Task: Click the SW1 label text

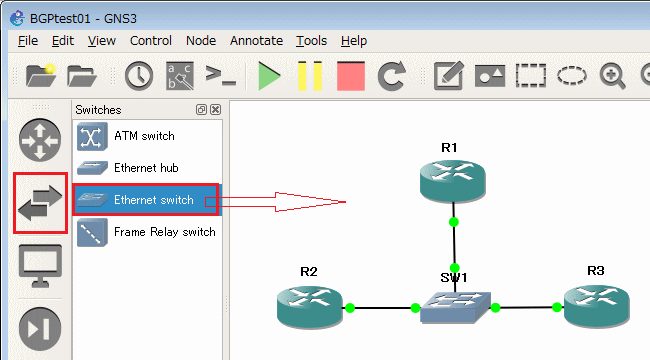Action: click(x=454, y=277)
